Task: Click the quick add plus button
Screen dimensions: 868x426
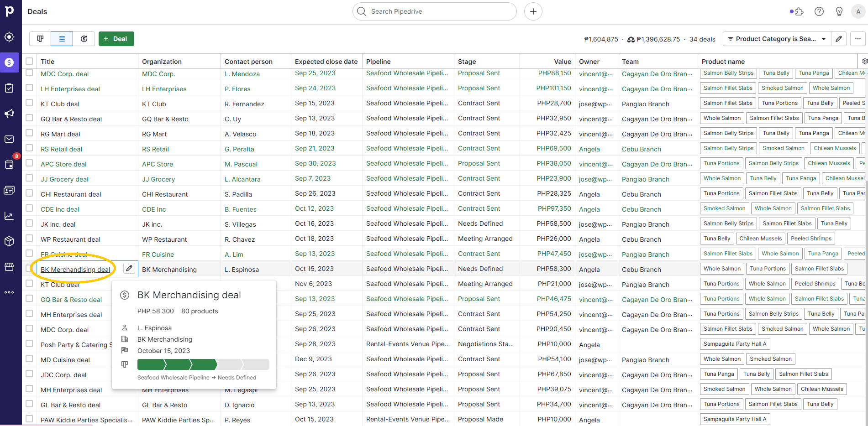Action: pos(533,11)
